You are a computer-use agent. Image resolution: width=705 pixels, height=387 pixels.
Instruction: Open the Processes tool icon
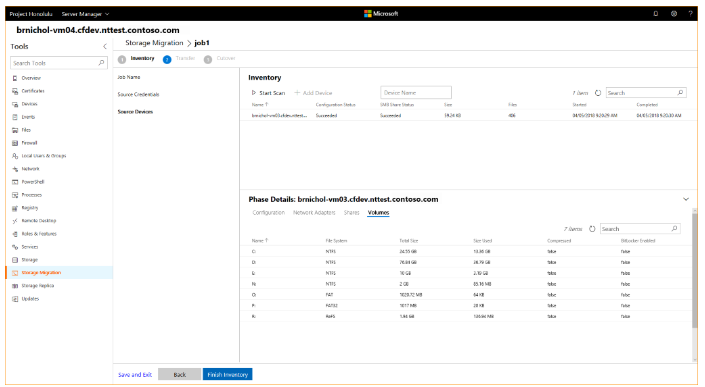coord(15,195)
